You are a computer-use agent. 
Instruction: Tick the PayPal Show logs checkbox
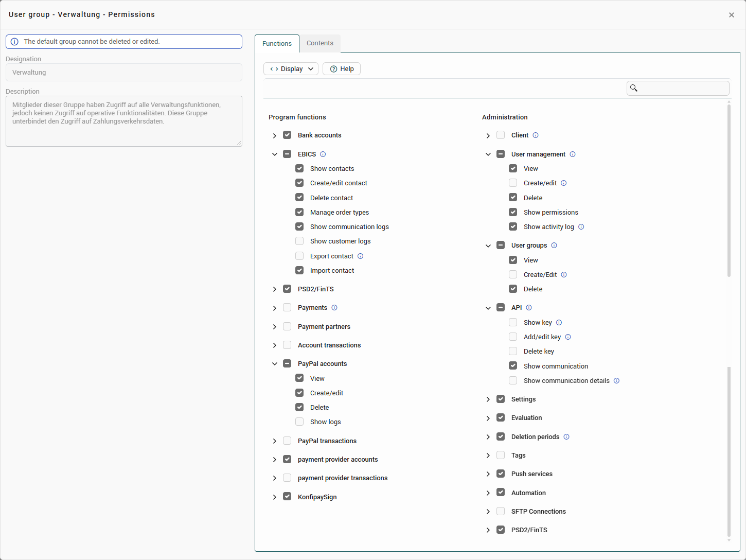[x=299, y=422]
